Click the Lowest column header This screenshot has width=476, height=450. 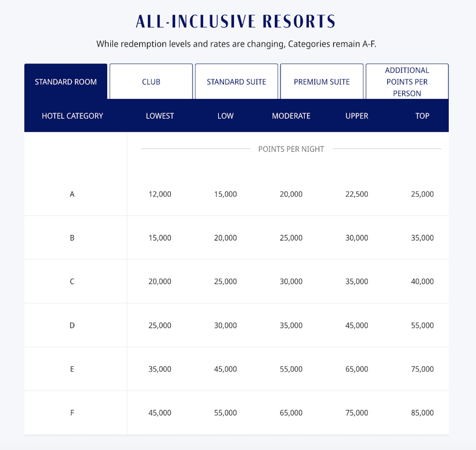pos(160,116)
